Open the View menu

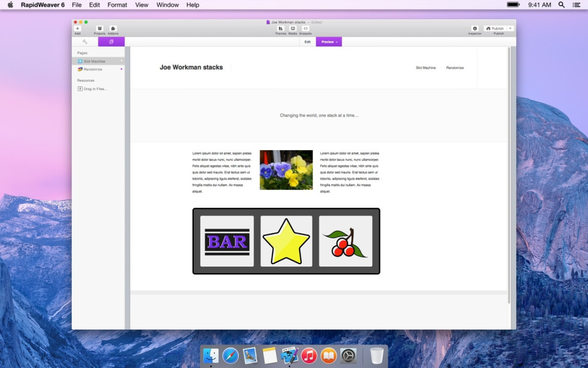[x=142, y=5]
